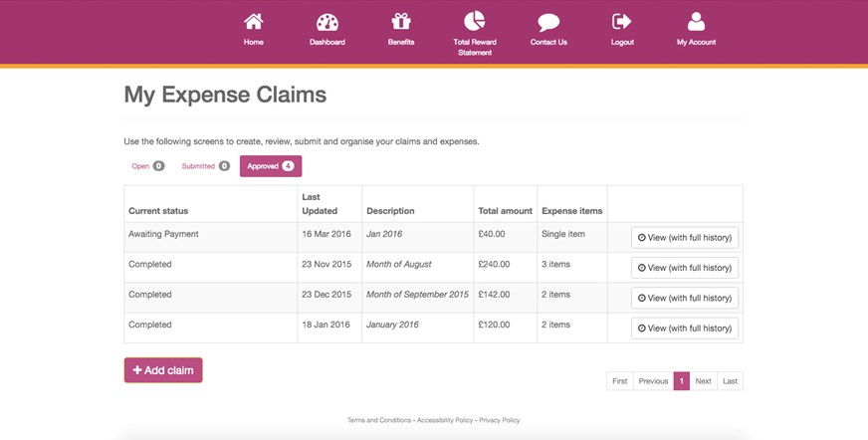Click the Add claim button

pyautogui.click(x=163, y=370)
